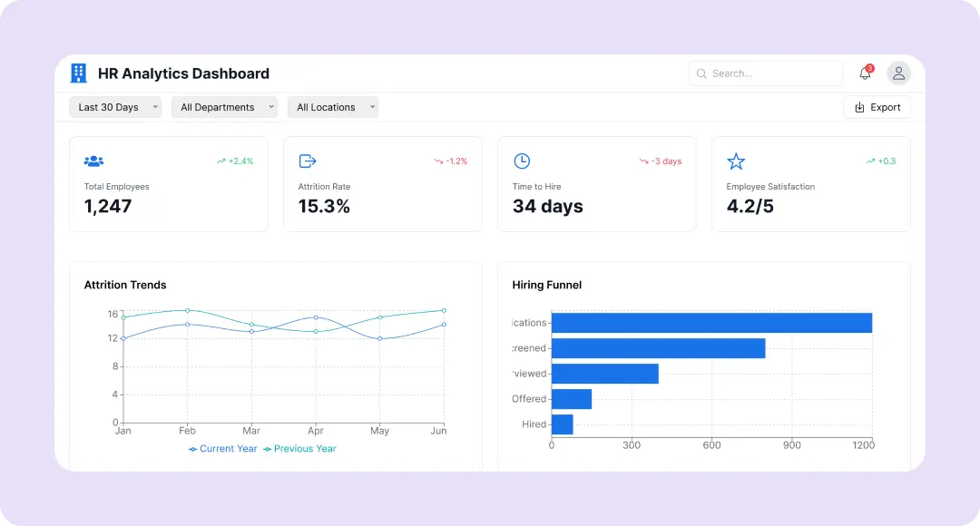This screenshot has width=980, height=526.
Task: Open the user profile avatar
Action: point(898,73)
